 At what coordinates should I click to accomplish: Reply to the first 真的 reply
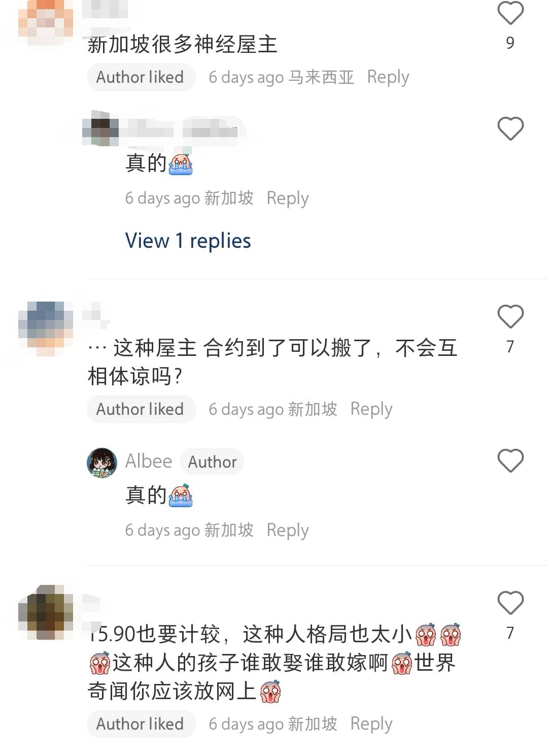point(288,198)
